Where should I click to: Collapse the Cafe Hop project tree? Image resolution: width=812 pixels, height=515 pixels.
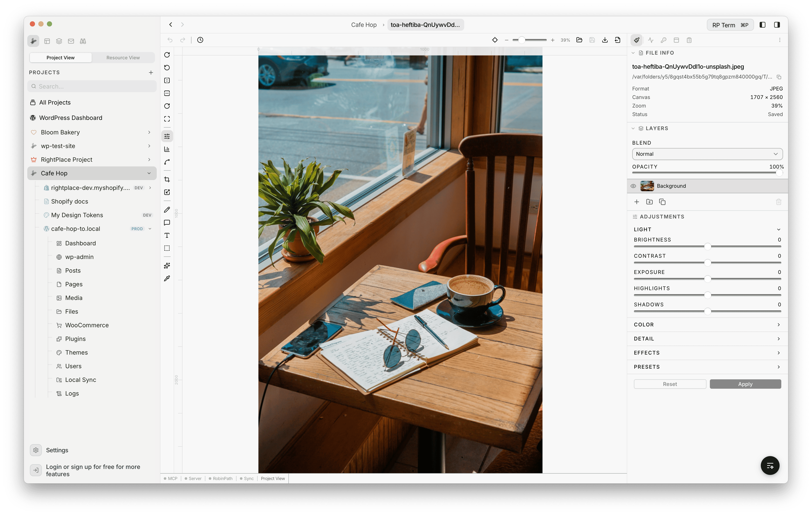tap(149, 173)
